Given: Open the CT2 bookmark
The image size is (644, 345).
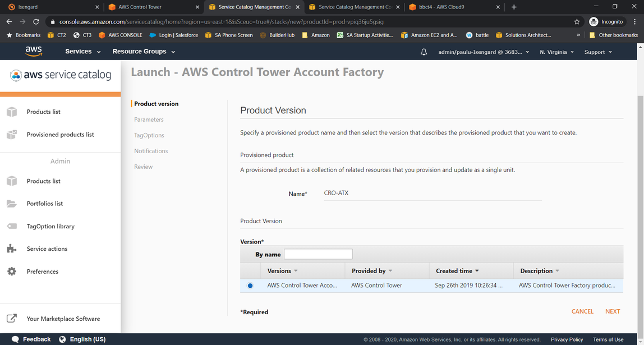Looking at the screenshot, I should click(57, 35).
